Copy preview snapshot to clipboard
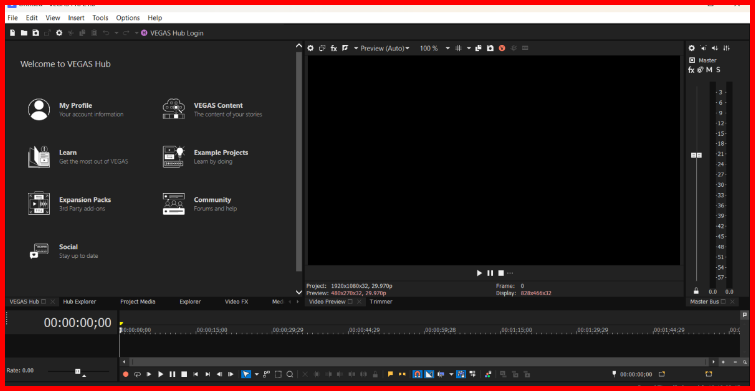Screen dimensions: 755x391 [478, 48]
